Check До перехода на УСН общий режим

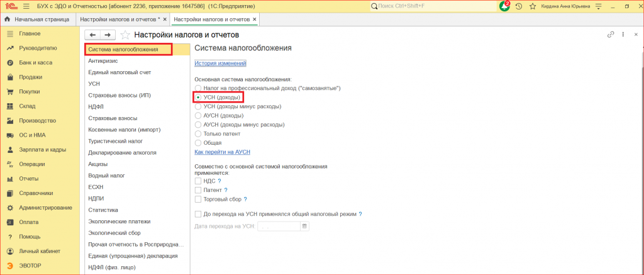[198, 214]
